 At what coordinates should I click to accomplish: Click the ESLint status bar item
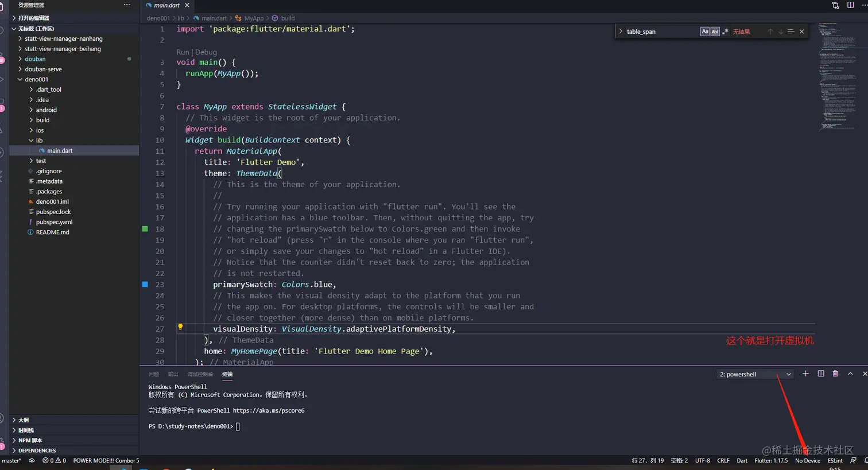[x=835, y=461]
